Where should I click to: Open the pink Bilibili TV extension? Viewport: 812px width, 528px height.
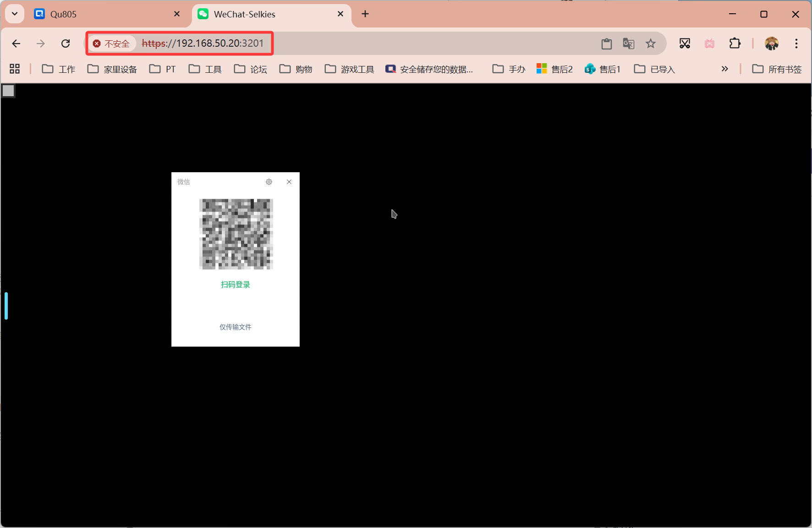tap(709, 44)
